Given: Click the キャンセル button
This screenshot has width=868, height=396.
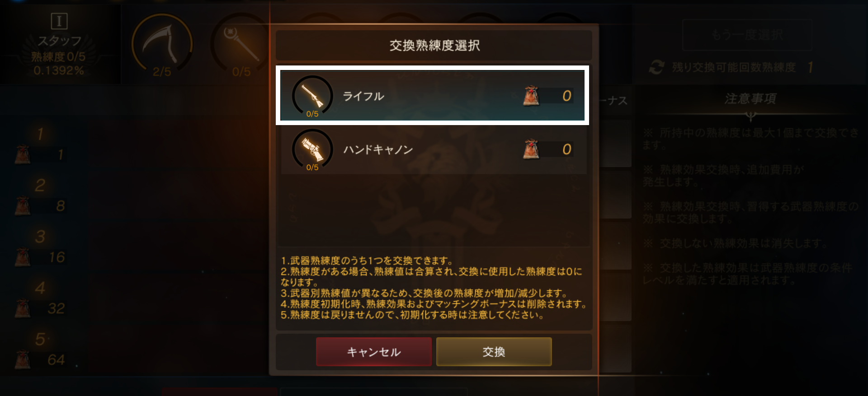Looking at the screenshot, I should coord(374,352).
